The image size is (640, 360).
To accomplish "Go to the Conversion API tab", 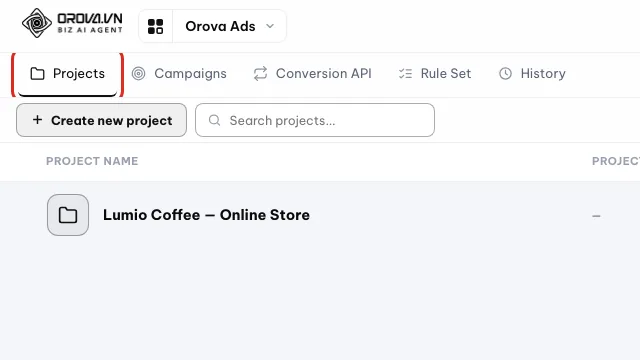I will 313,74.
